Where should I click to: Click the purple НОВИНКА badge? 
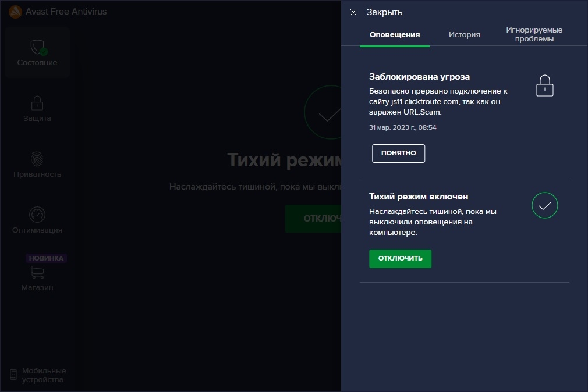point(46,258)
